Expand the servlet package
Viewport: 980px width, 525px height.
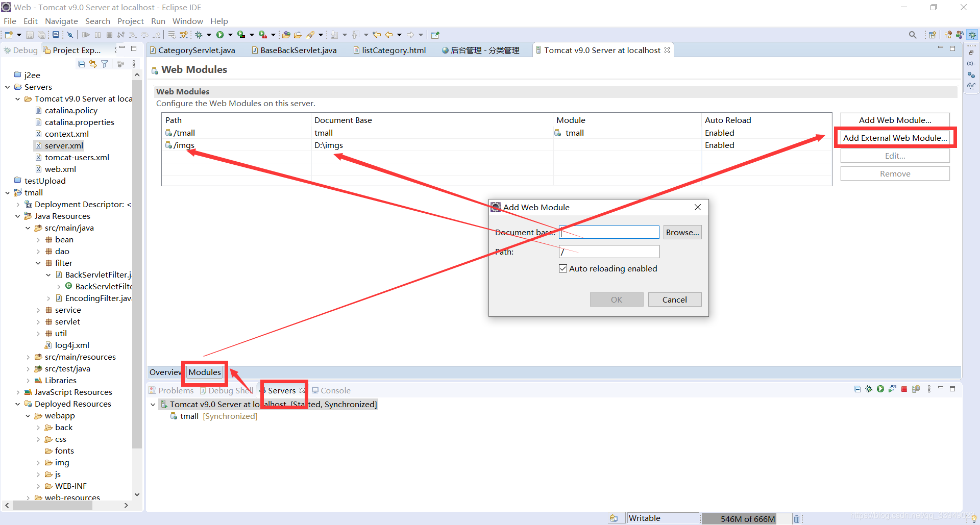[x=38, y=322]
